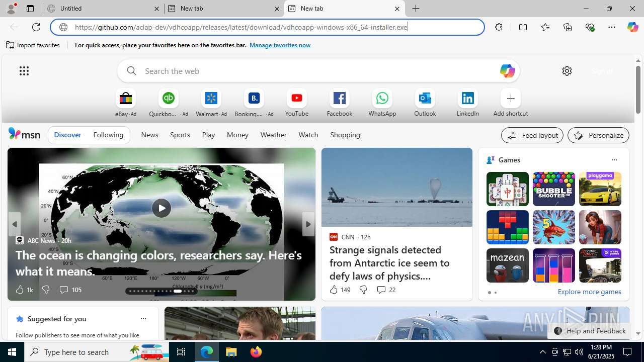Open the YouTube shortcut
This screenshot has width=644, height=362.
[297, 99]
